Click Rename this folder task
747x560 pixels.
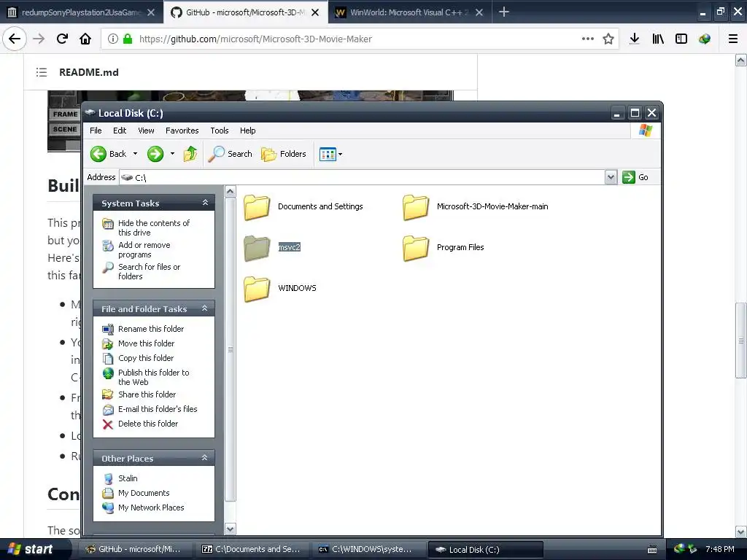[150, 329]
